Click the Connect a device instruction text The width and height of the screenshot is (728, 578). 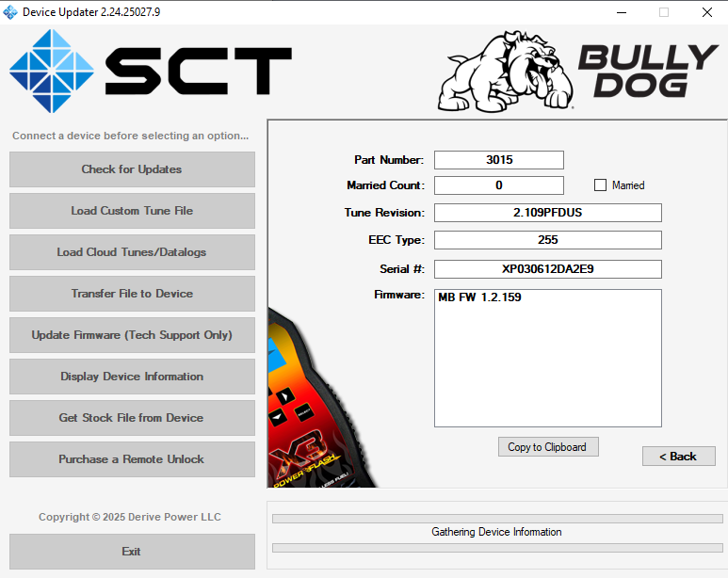coord(131,136)
